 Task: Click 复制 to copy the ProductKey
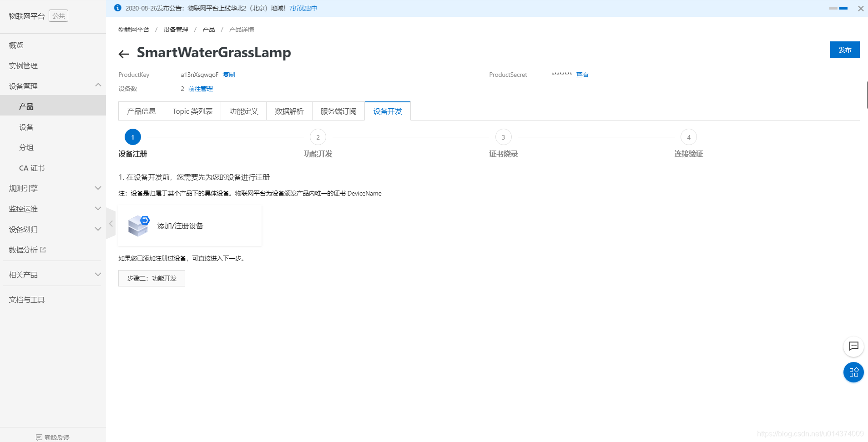point(229,75)
